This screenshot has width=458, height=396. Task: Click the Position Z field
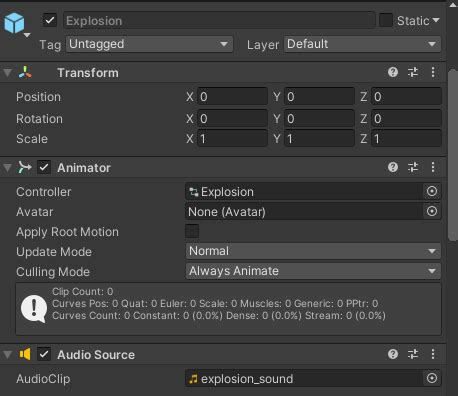point(406,97)
